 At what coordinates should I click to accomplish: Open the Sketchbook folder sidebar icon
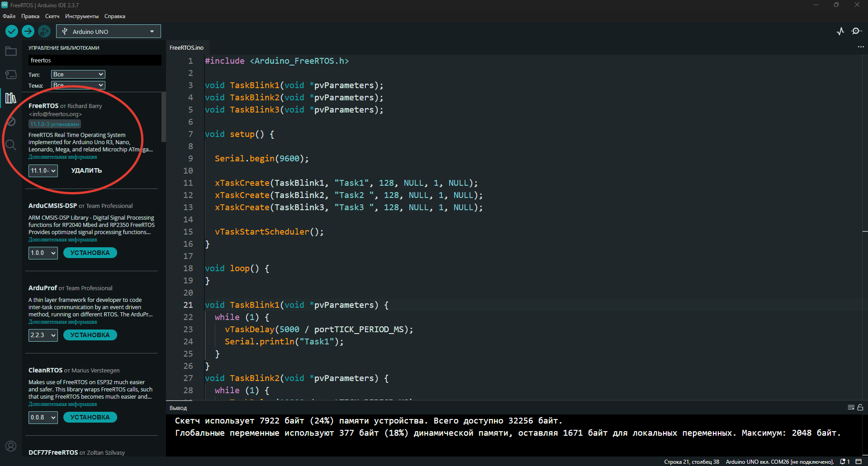click(11, 51)
